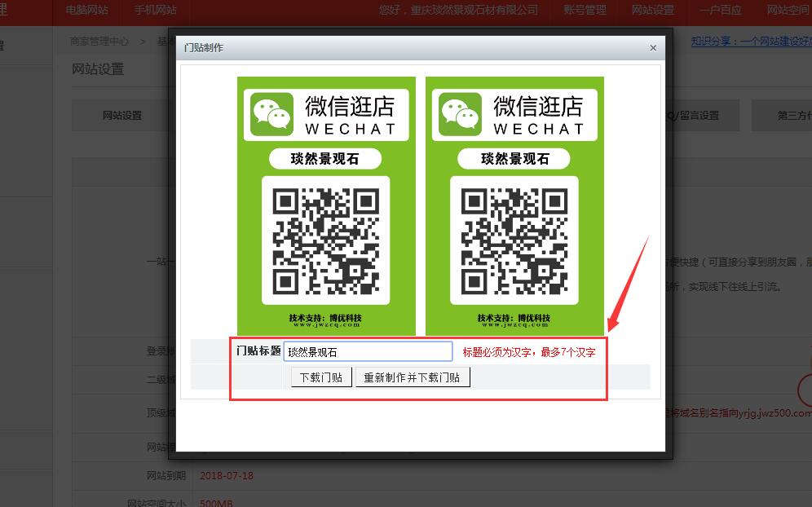This screenshot has height=507, width=812.
Task: Click the red hint 标题必须为汉字，最多7个汉字
Action: pos(529,352)
